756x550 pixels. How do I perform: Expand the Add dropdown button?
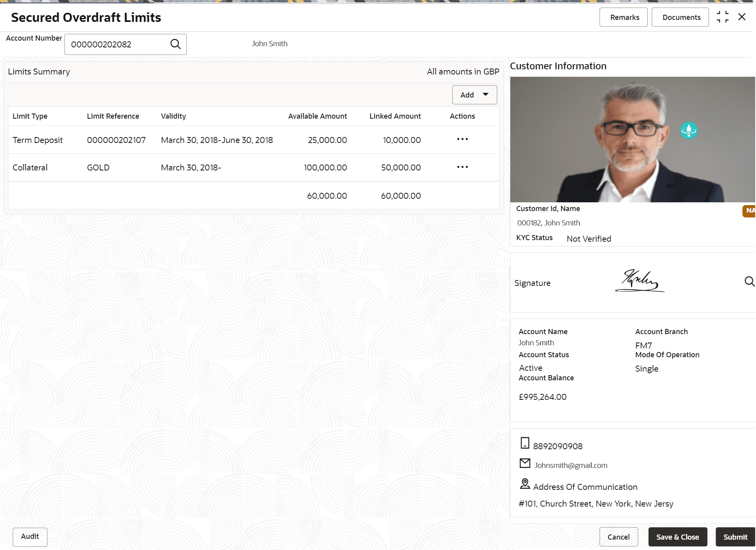pos(475,95)
